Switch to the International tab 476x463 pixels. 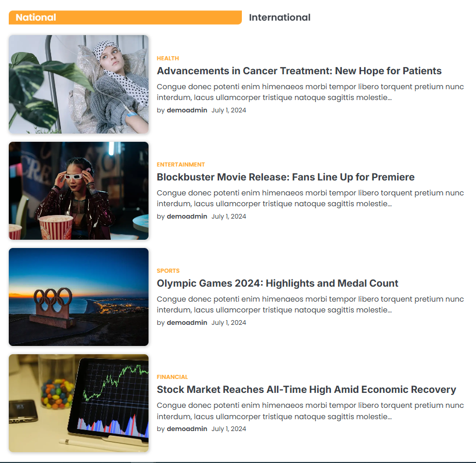[280, 18]
